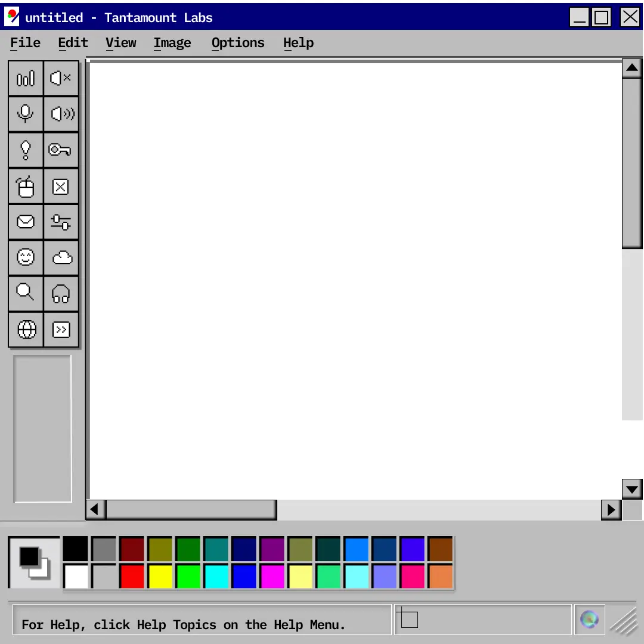Select the boxed X tool
Image resolution: width=644 pixels, height=644 pixels.
click(x=61, y=185)
